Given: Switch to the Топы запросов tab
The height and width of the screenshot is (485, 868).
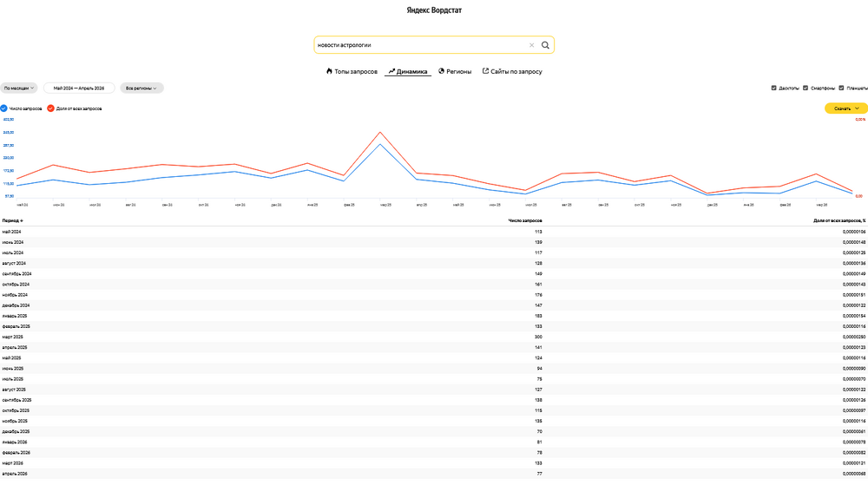Looking at the screenshot, I should [352, 71].
